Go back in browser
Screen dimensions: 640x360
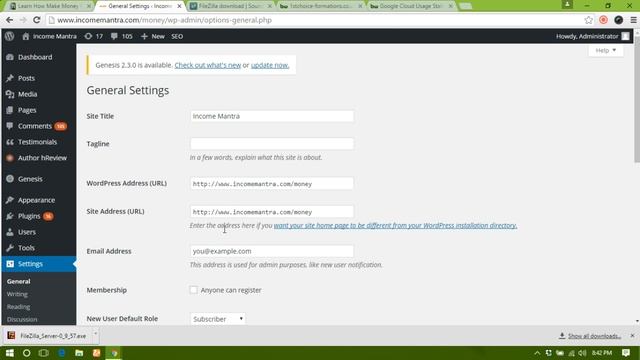9,20
